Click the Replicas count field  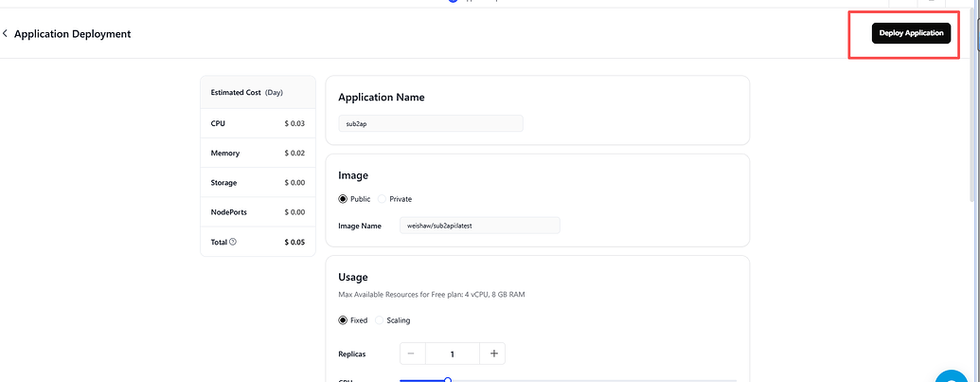point(453,354)
